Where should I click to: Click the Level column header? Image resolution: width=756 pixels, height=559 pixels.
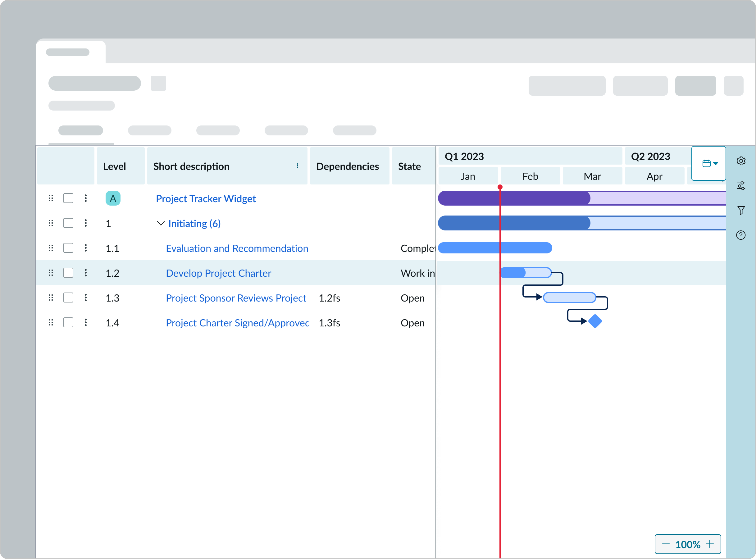tap(114, 166)
